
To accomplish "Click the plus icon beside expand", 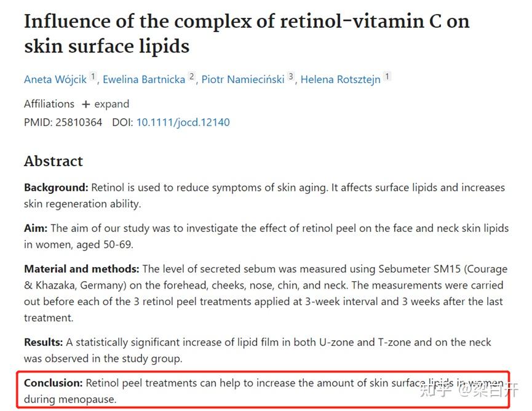I will [x=86, y=104].
